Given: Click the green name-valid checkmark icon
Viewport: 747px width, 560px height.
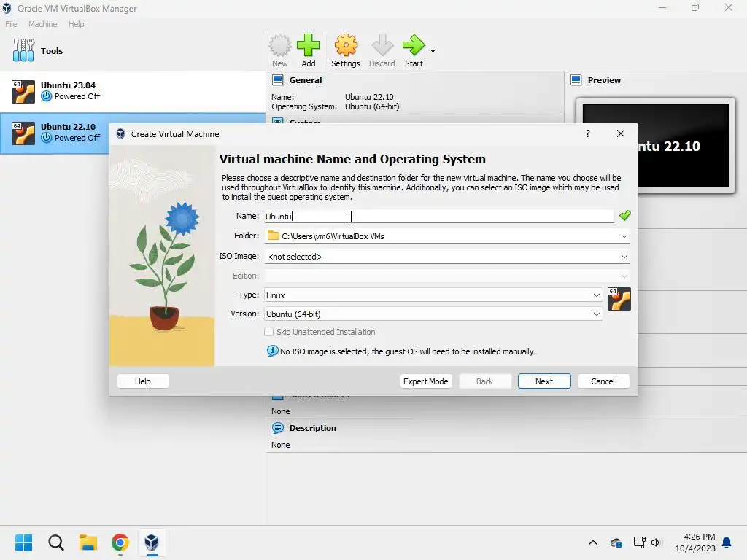Looking at the screenshot, I should tap(624, 216).
